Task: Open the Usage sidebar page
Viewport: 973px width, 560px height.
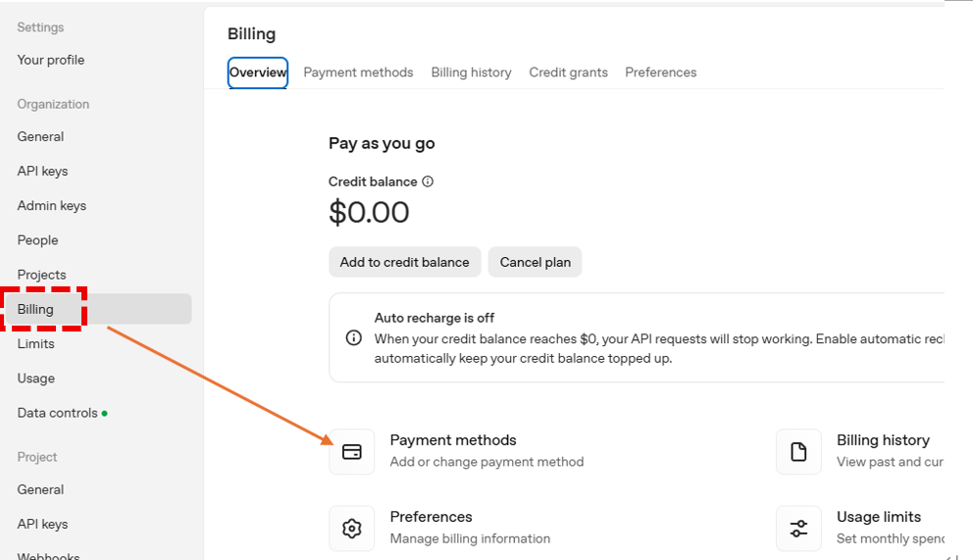Action: (x=36, y=379)
